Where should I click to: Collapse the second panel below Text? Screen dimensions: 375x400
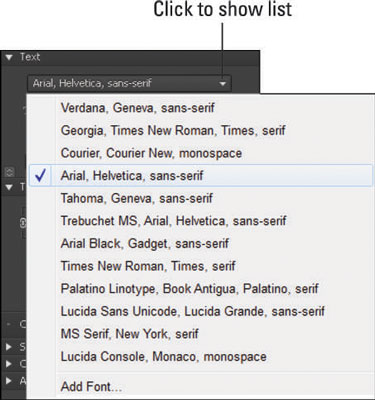[x=9, y=187]
